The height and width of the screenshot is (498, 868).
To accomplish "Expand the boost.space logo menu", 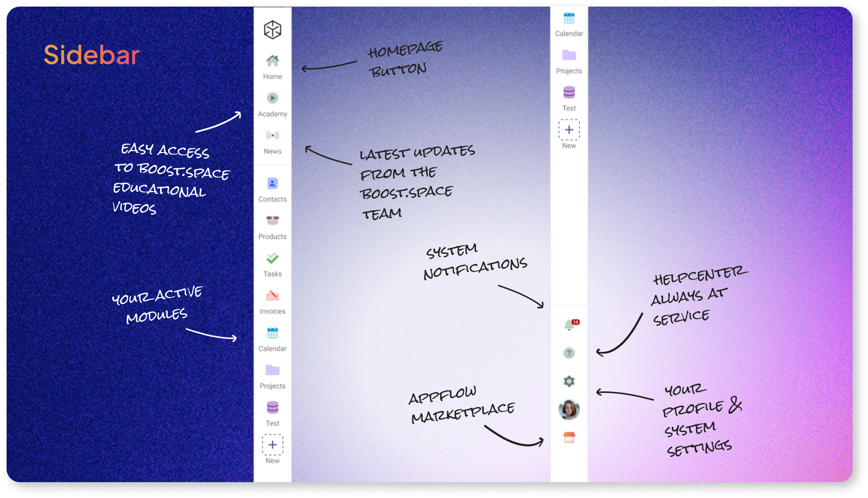I will (272, 29).
